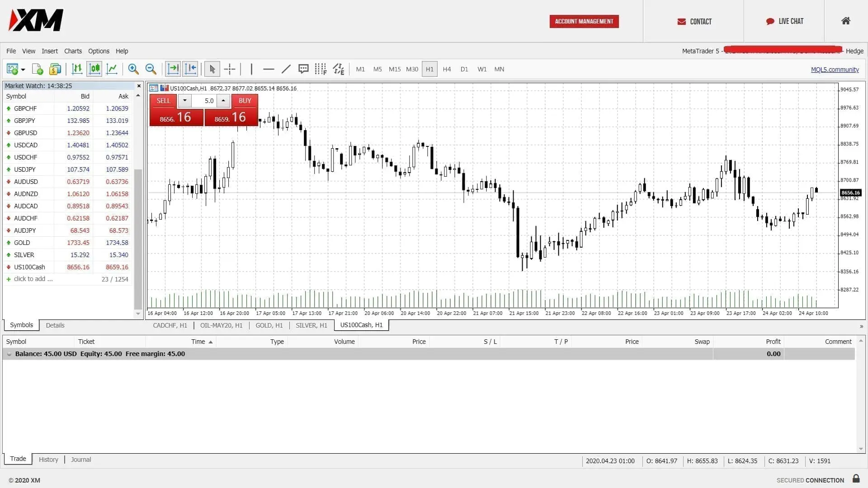Switch to the Details tab

[55, 325]
